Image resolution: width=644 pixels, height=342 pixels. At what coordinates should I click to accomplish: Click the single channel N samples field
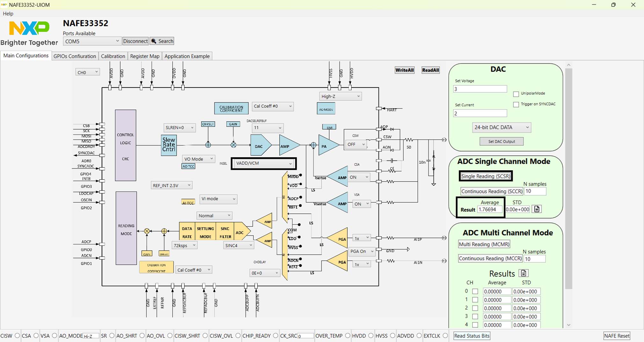535,191
